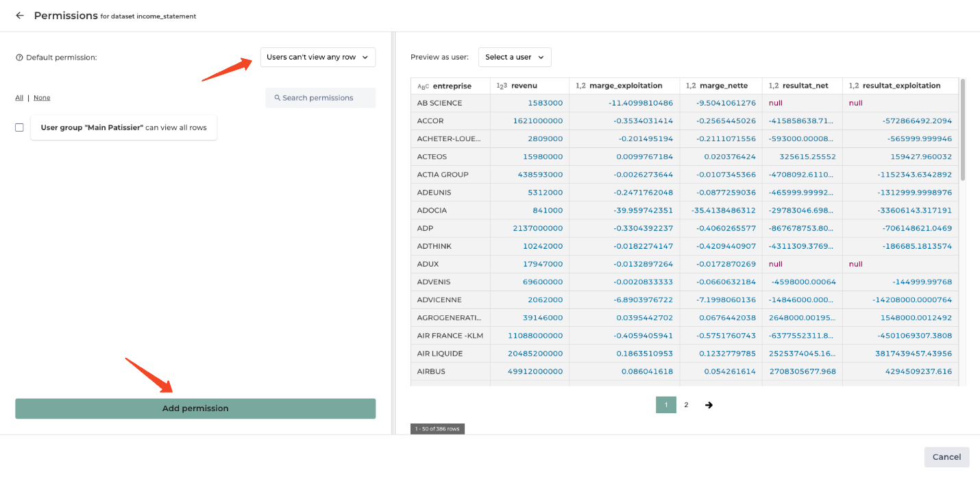
Task: Open the Main Patissier permission card
Action: [123, 127]
